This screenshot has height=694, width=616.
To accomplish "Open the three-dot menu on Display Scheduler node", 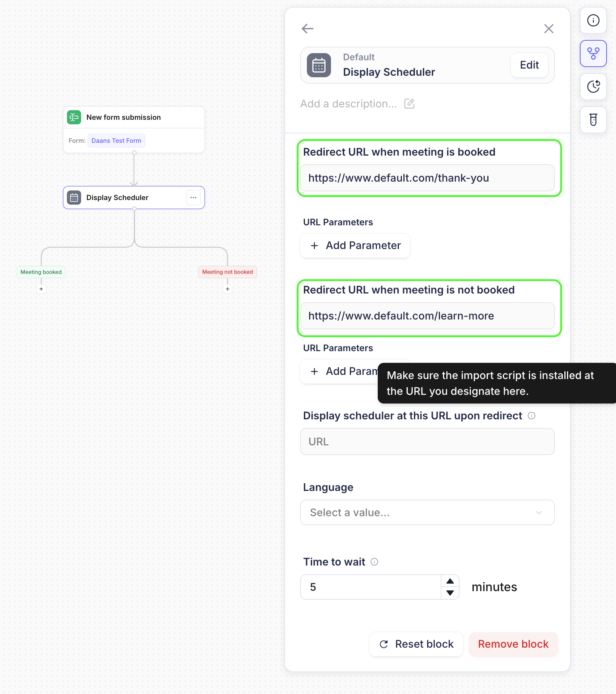I will (x=193, y=197).
